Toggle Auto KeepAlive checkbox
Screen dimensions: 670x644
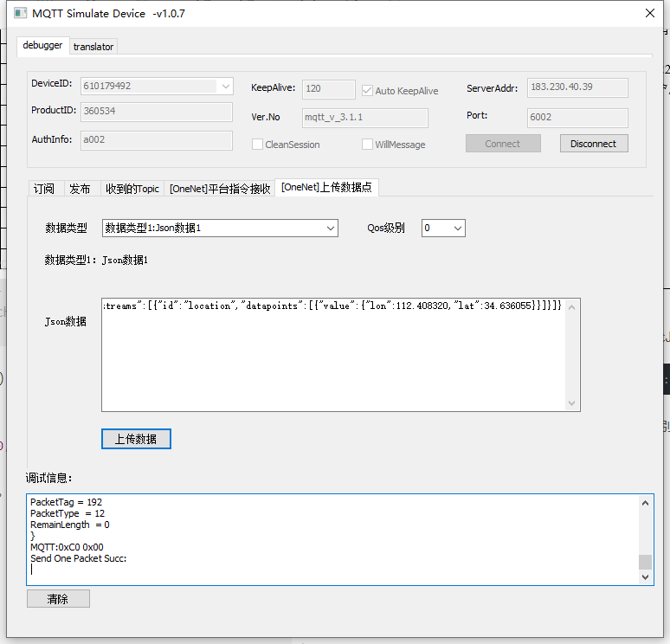tap(367, 91)
